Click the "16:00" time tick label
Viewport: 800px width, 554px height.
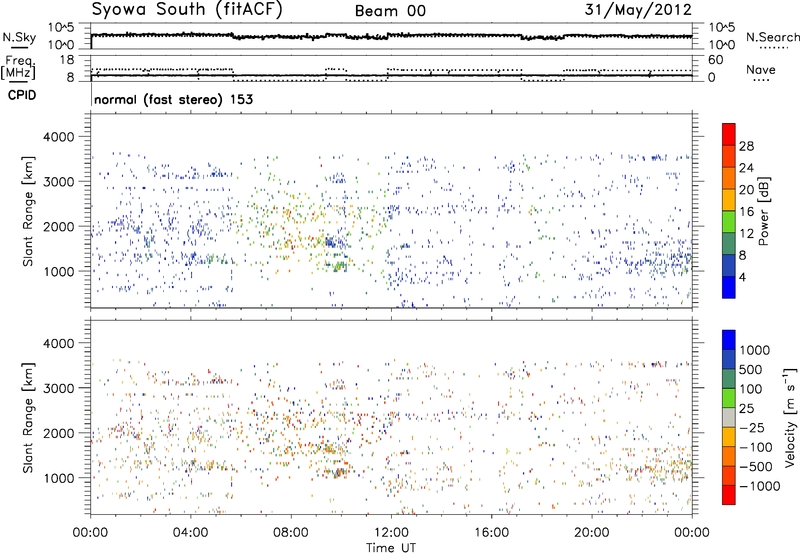pos(491,533)
